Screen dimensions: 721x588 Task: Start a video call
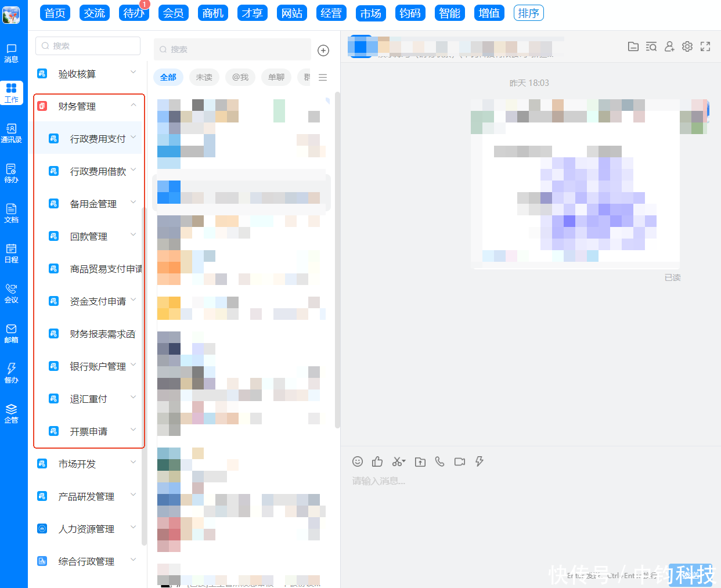[460, 461]
